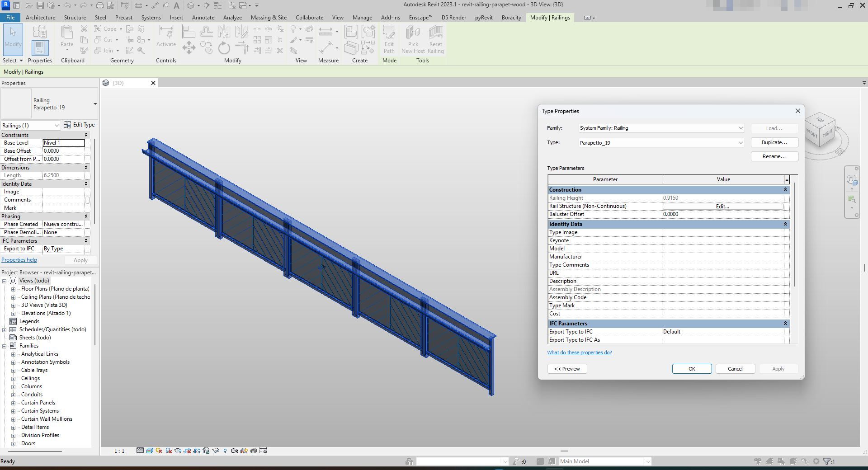Toggle Reveal Hidden Elements lightbulb
This screenshot has width=868, height=470.
(x=225, y=451)
